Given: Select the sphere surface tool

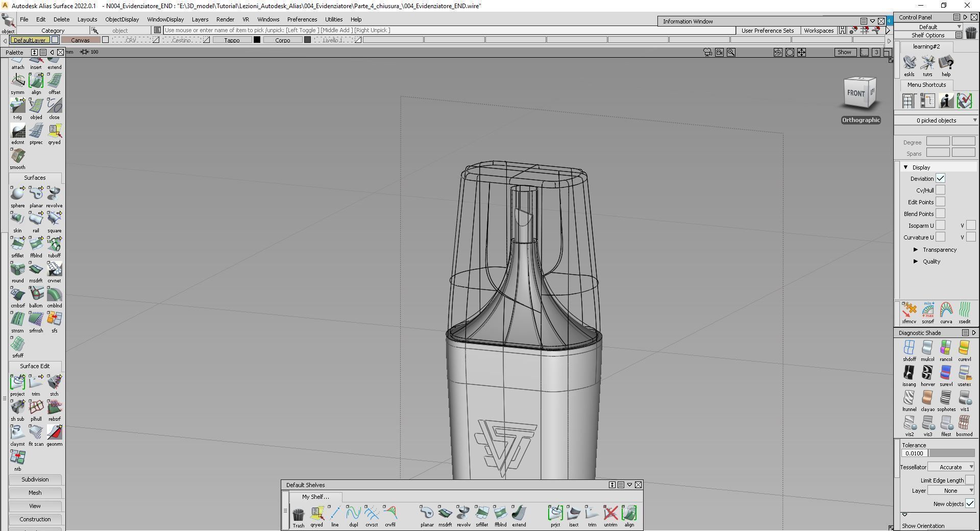Looking at the screenshot, I should pyautogui.click(x=17, y=194).
